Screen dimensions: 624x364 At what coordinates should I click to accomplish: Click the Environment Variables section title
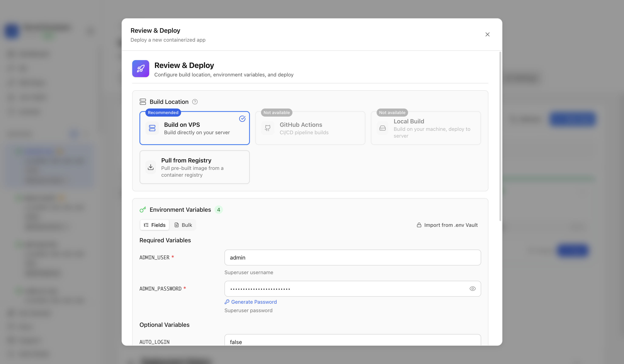click(x=180, y=210)
